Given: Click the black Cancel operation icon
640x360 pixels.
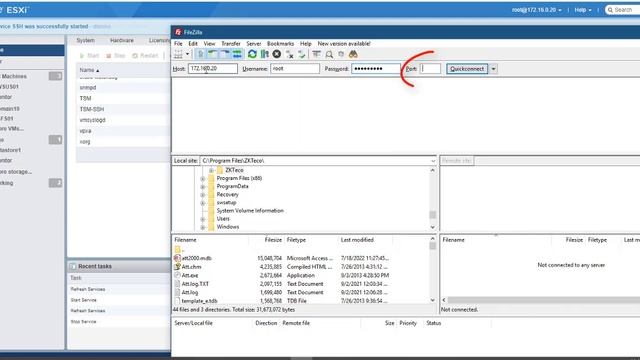Looking at the screenshot, I should (x=277, y=54).
